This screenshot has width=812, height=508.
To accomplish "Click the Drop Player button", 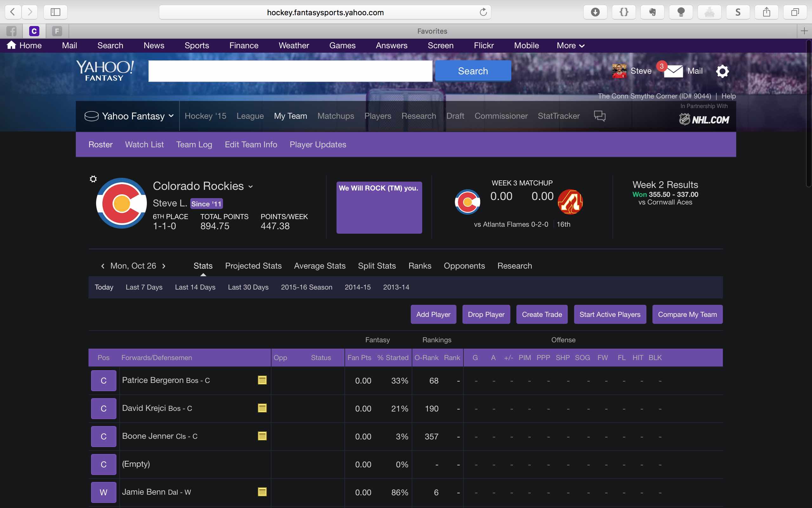I will tap(486, 314).
